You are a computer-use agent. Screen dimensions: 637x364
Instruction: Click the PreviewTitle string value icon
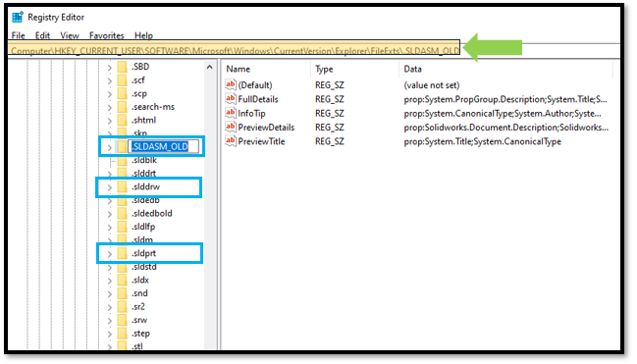(x=231, y=141)
